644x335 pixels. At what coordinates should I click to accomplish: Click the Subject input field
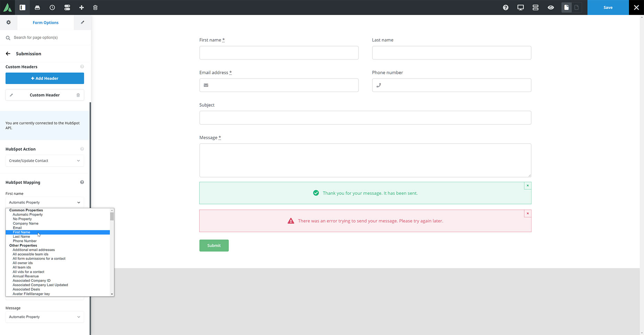[365, 118]
